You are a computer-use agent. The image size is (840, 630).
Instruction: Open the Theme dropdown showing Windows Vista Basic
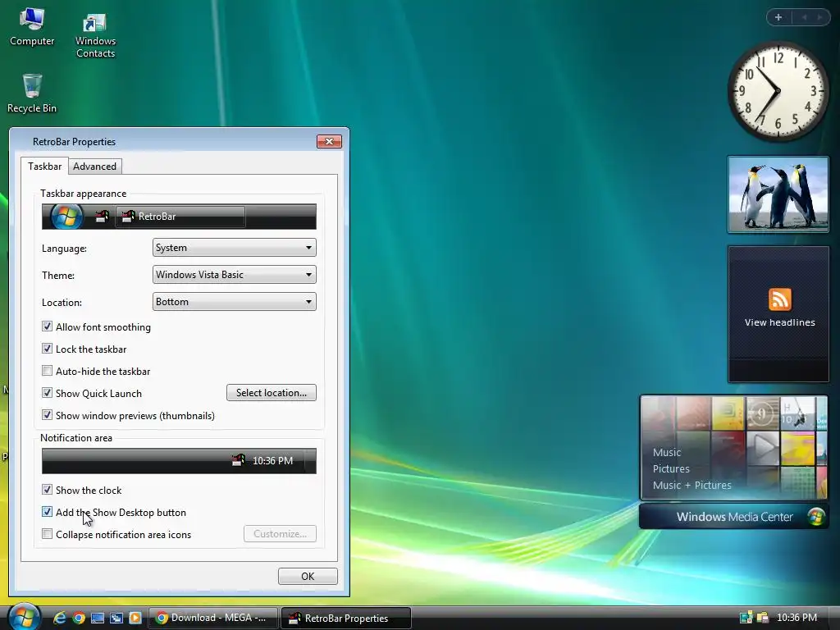click(x=234, y=275)
